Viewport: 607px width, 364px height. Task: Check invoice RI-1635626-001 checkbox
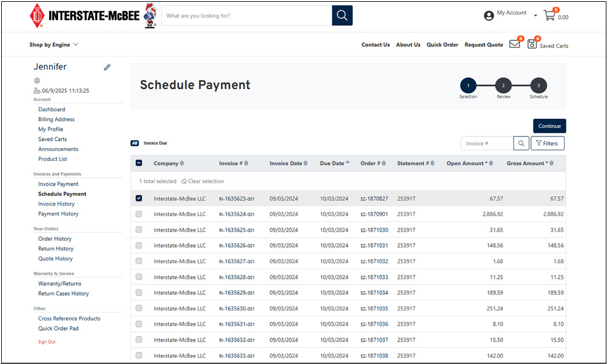(x=139, y=245)
